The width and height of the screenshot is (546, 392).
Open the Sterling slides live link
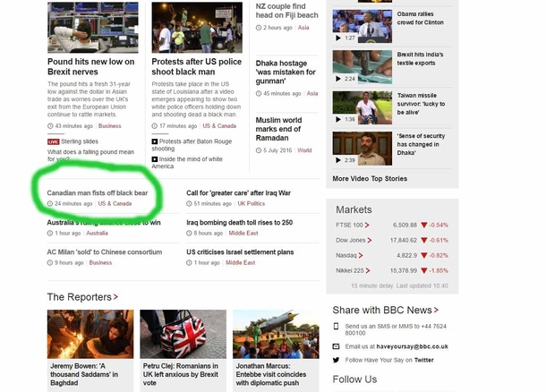point(80,141)
